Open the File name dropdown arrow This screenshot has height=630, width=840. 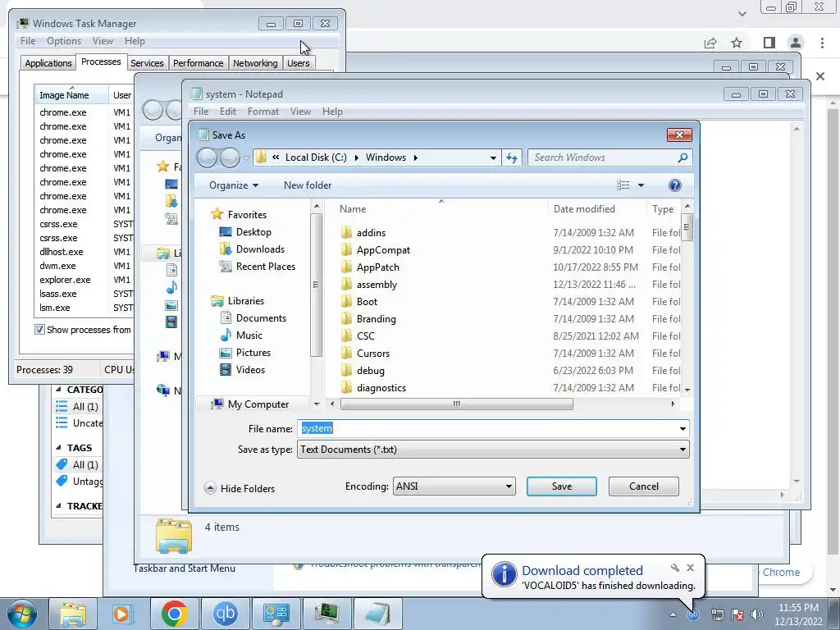coord(682,428)
